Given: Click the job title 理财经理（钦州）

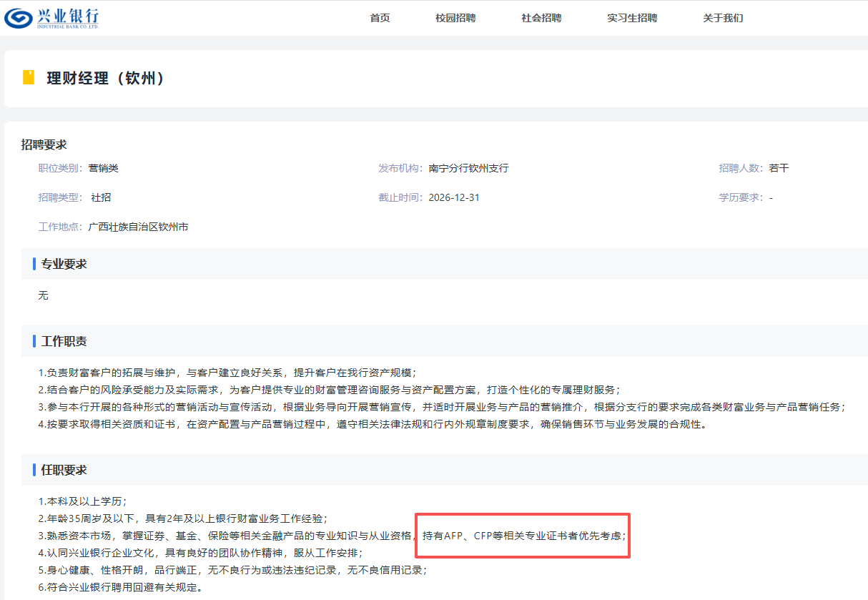Looking at the screenshot, I should click(x=107, y=79).
